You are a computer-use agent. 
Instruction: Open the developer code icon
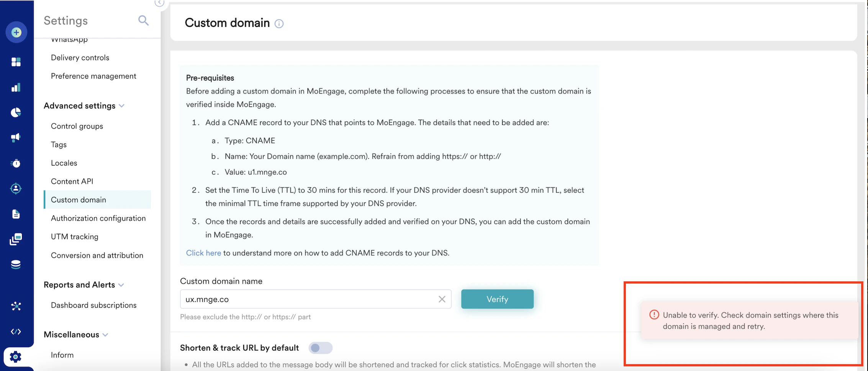[x=16, y=331]
